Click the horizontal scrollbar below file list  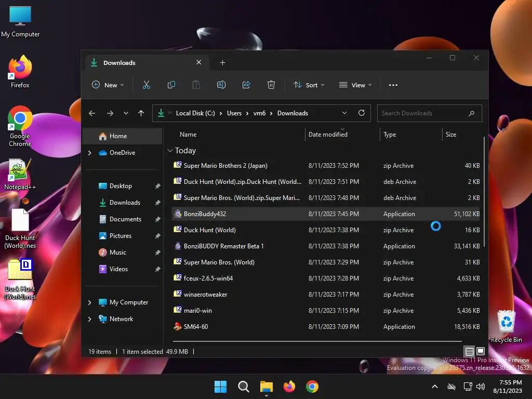pyautogui.click(x=317, y=341)
